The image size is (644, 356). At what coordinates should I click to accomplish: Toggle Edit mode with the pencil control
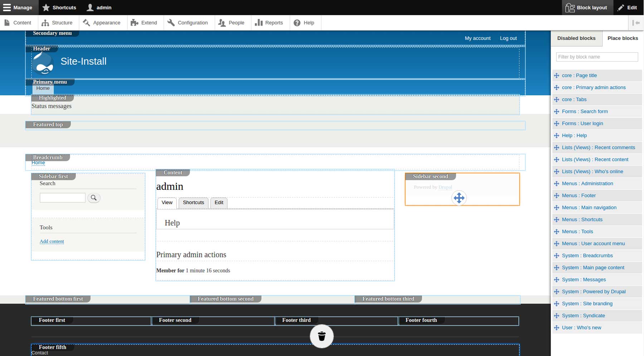[x=621, y=7]
